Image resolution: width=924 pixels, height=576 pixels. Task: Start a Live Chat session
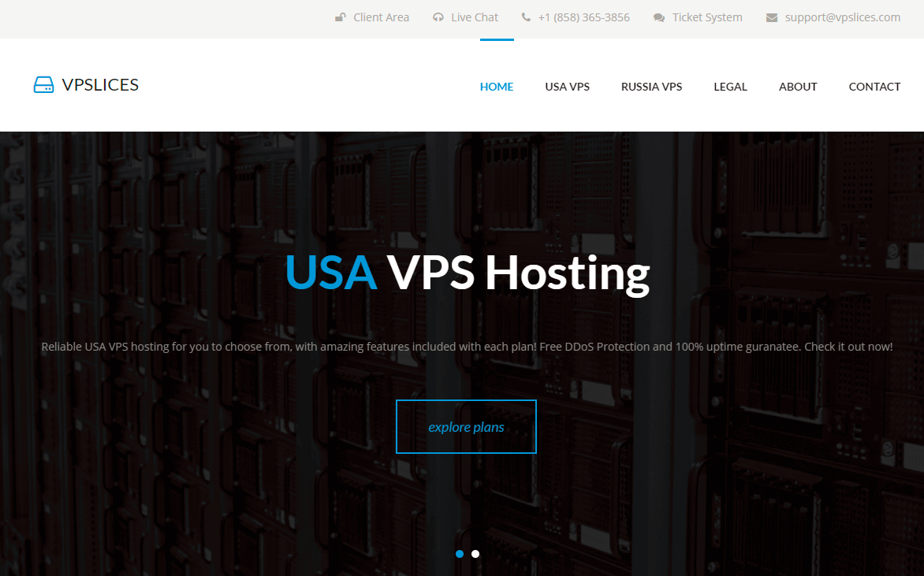coord(475,17)
